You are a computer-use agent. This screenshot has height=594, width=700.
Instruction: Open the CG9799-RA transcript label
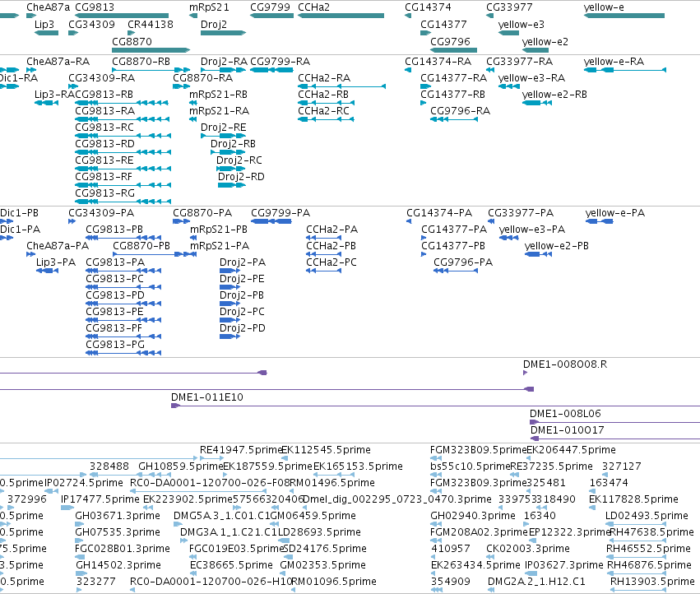click(280, 61)
